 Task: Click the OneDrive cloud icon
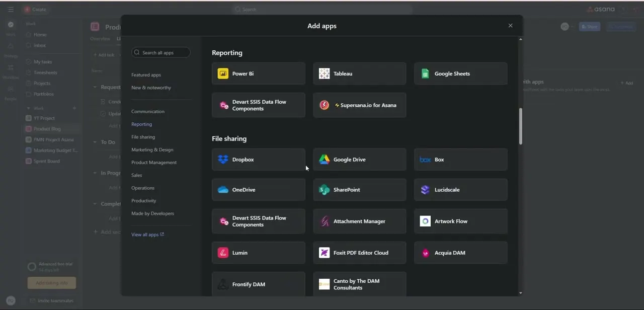pyautogui.click(x=223, y=190)
